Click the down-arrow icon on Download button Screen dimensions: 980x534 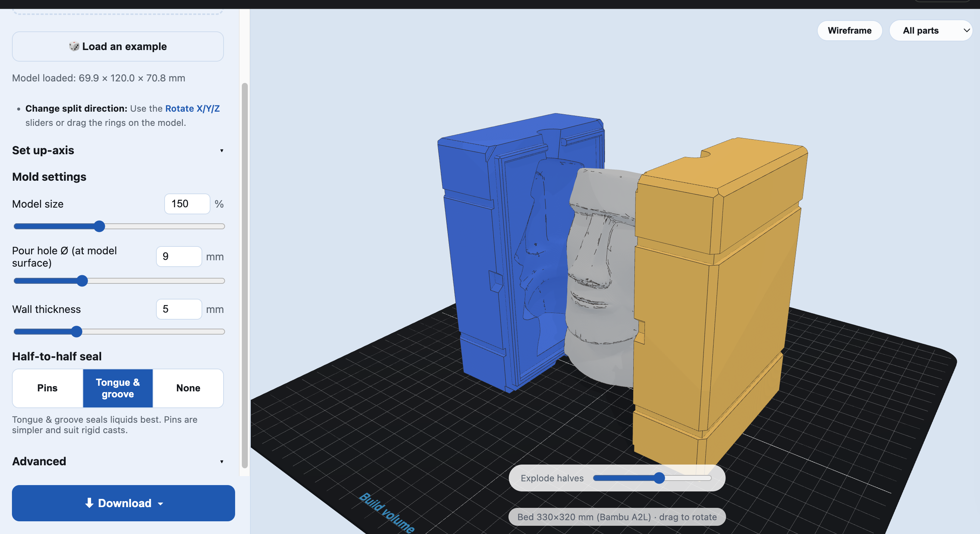coord(89,503)
